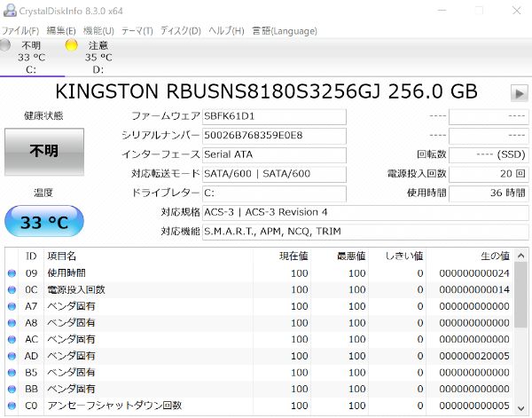Click the gray status circle for drive C:
The height and width of the screenshot is (418, 532).
coord(4,45)
